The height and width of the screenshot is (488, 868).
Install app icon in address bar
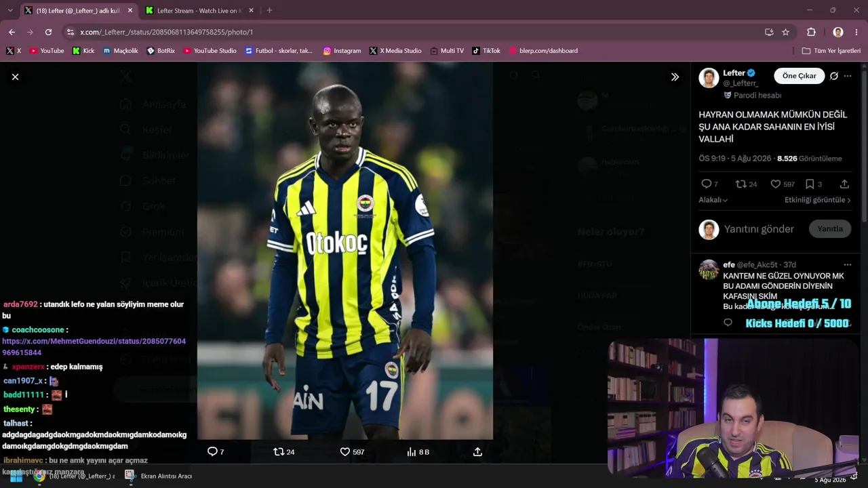(x=769, y=32)
